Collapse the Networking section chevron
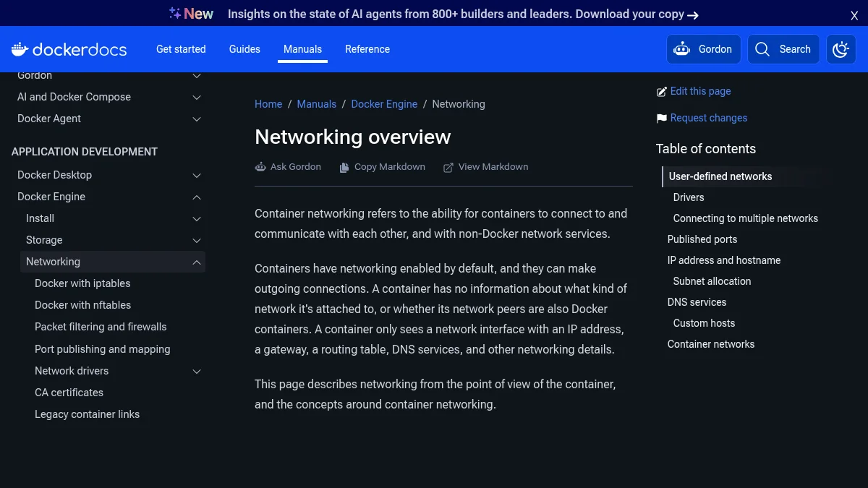This screenshot has width=868, height=488. (x=197, y=262)
